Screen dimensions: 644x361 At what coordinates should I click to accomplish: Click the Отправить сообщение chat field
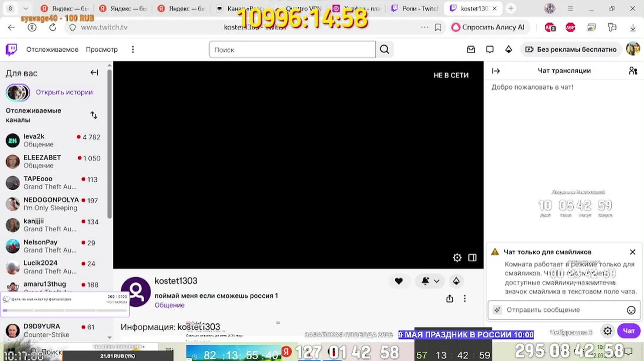click(x=563, y=310)
